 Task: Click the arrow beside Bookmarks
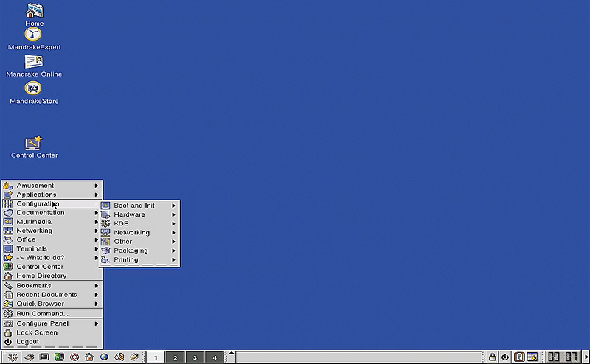coord(97,286)
